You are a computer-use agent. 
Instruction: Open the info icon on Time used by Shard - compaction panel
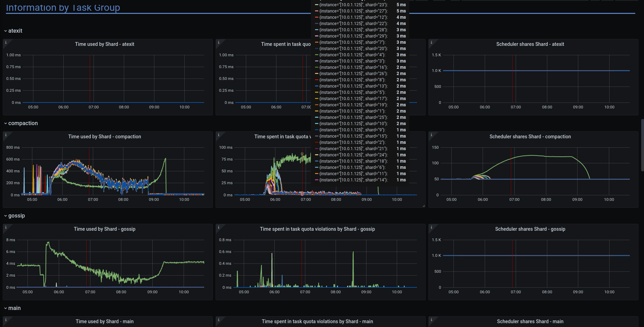(6, 134)
